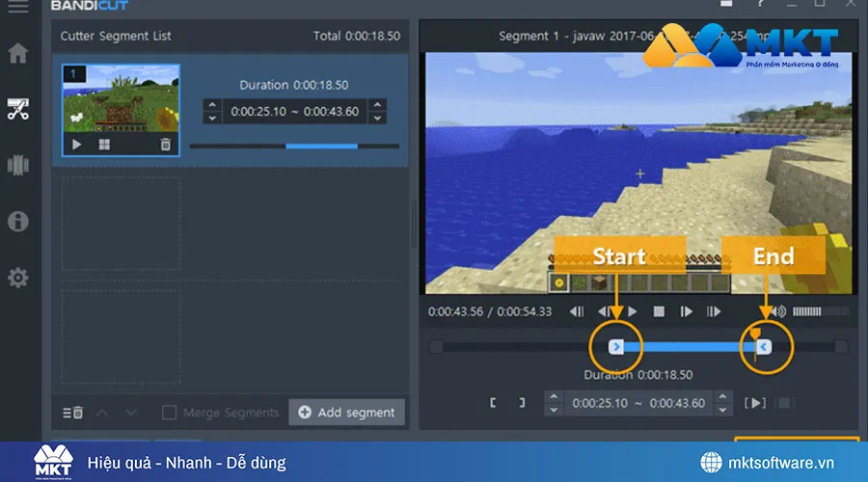
Task: Open the hamburger menu in the sidebar
Action: [17, 7]
